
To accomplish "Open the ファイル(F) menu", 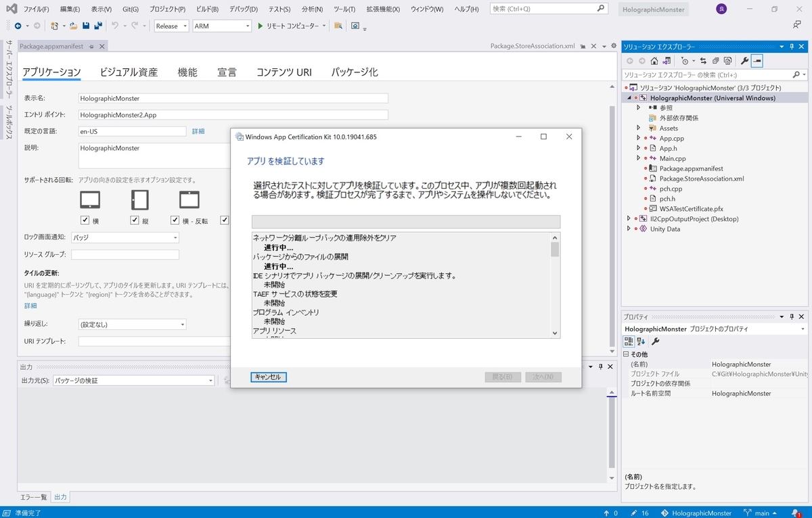I will pyautogui.click(x=37, y=9).
